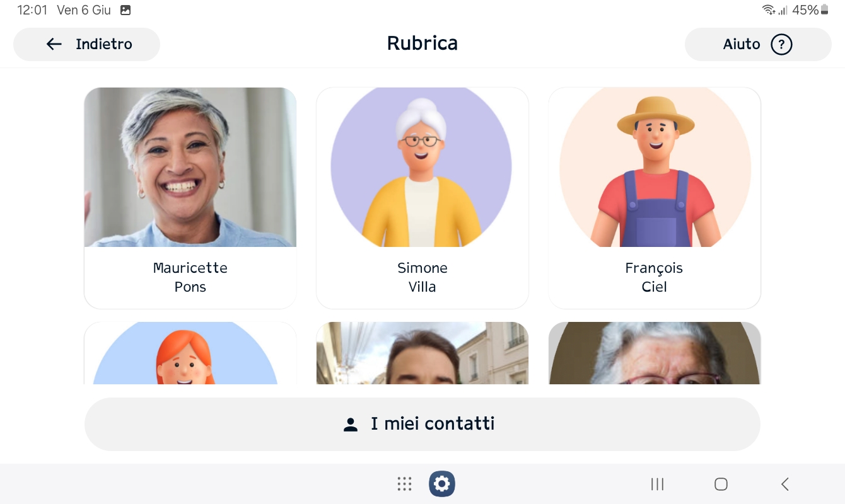Tap the system back chevron
This screenshot has width=845, height=504.
point(785,484)
